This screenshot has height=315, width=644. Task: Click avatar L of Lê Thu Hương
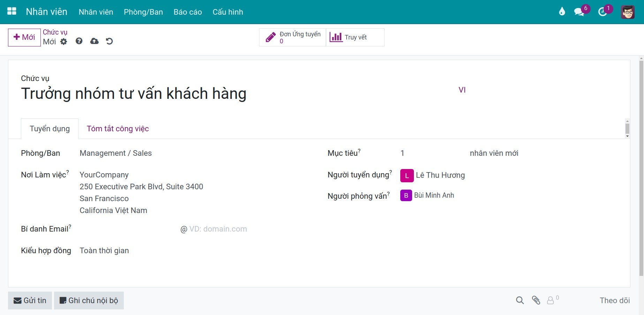407,176
